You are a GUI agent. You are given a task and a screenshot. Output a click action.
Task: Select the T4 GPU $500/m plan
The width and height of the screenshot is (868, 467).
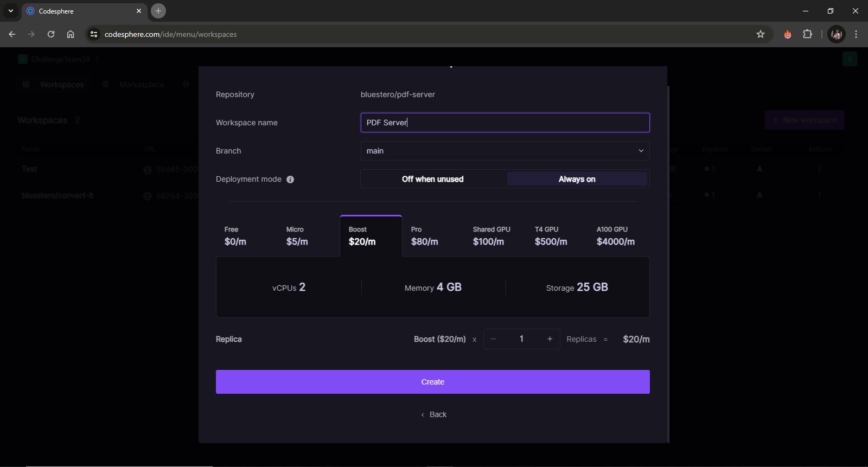click(557, 236)
